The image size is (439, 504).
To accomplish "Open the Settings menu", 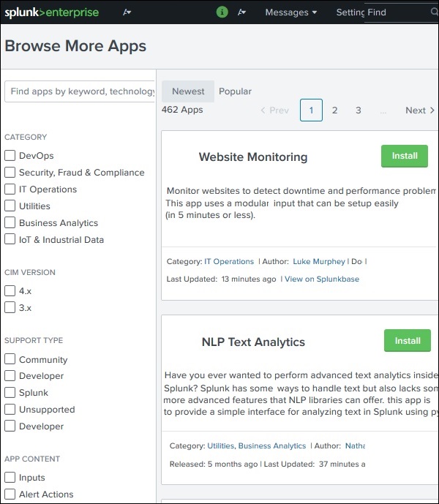I will click(350, 12).
